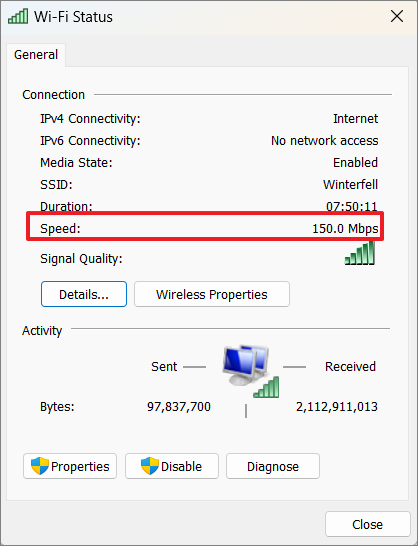Click the shield icon on Properties button
The width and height of the screenshot is (418, 546).
(39, 466)
